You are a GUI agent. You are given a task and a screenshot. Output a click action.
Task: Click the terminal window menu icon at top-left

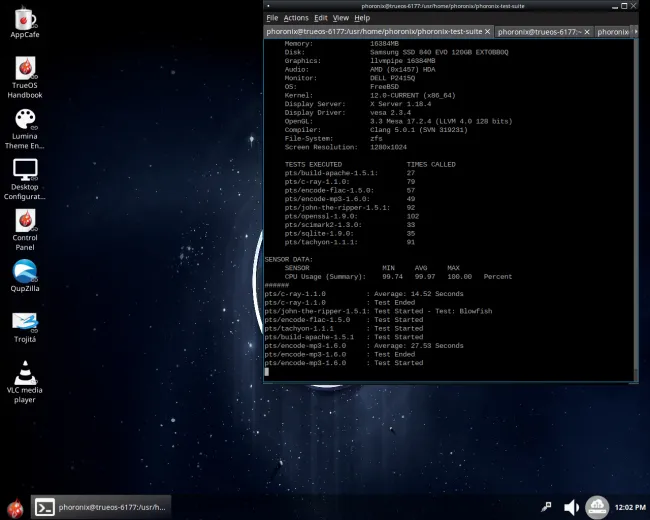click(268, 6)
